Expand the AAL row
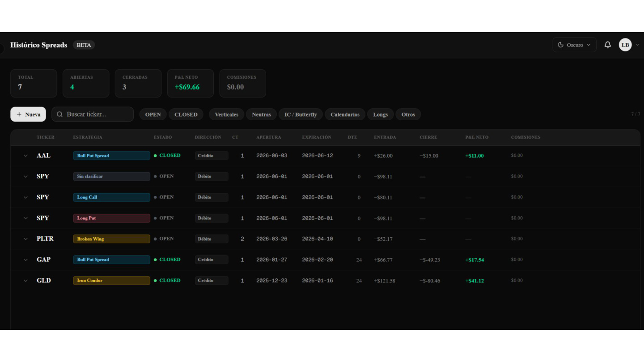Screen dimensions: 644x362 tap(25, 156)
